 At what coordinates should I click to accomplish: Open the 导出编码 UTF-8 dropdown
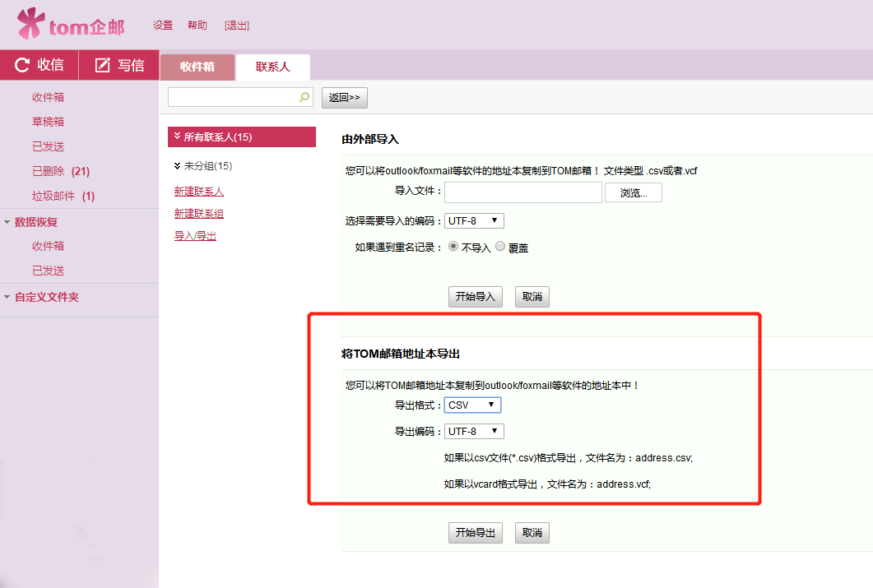click(474, 431)
